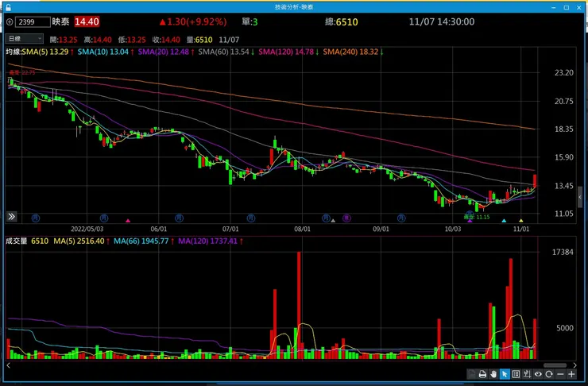Click the 最低 11.15 low annotation

click(477, 217)
